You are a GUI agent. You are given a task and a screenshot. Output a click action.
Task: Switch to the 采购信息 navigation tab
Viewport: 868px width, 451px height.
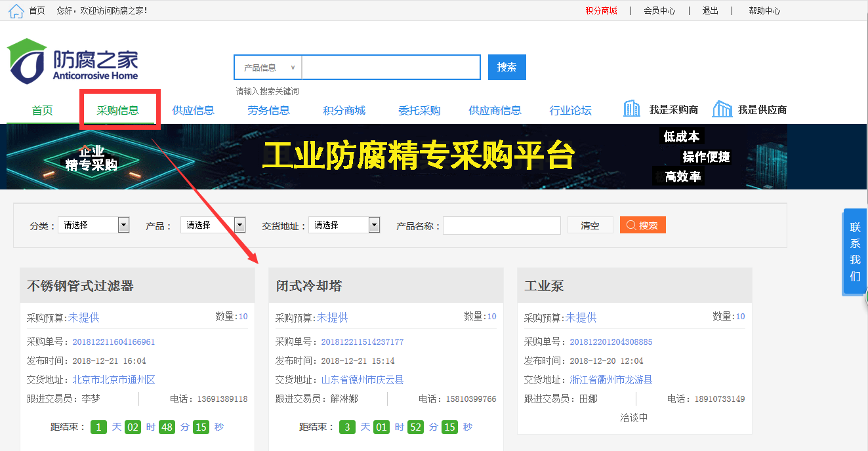click(118, 110)
